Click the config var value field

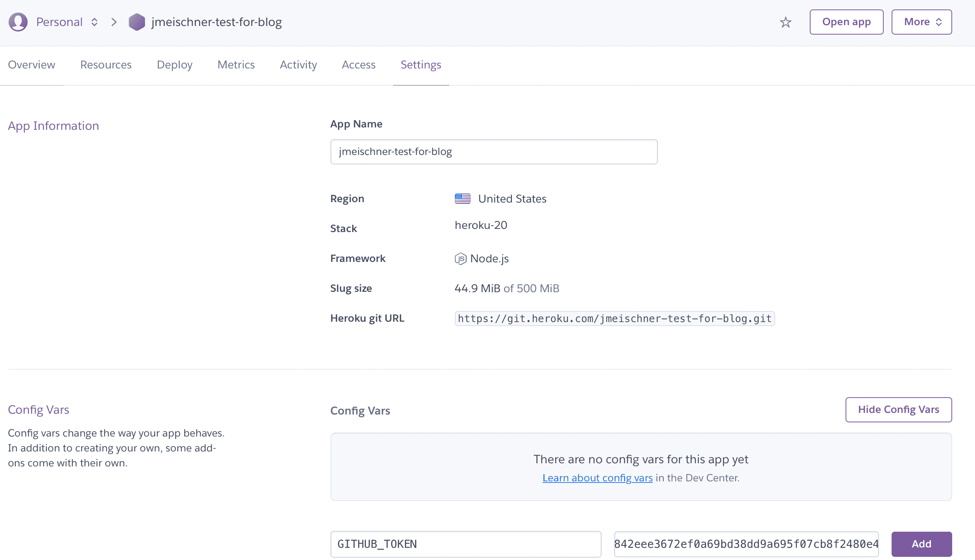coord(746,544)
